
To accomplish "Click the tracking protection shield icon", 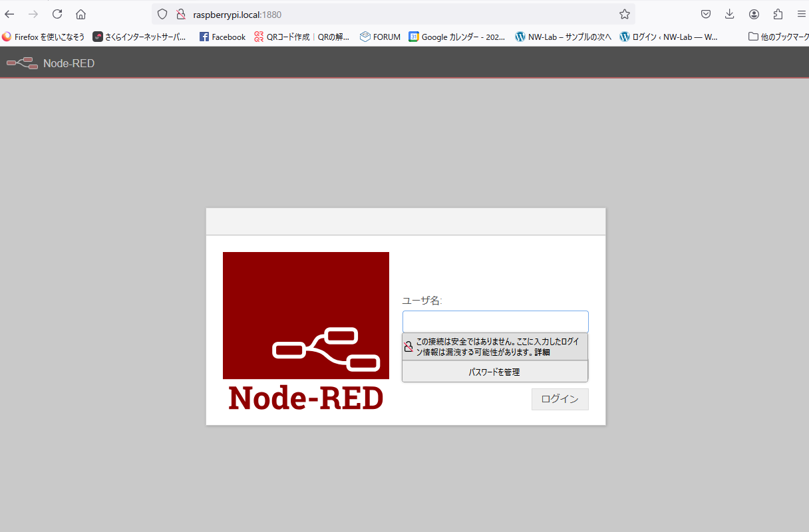I will click(x=162, y=14).
